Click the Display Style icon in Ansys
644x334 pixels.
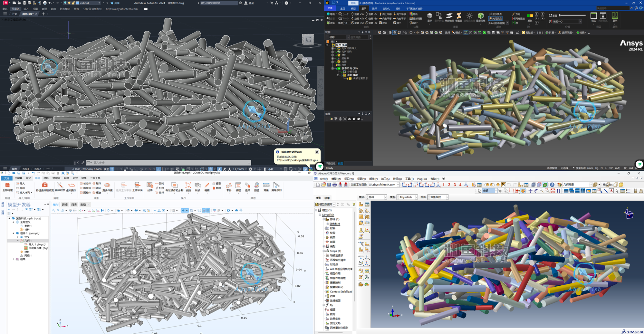pos(481,16)
